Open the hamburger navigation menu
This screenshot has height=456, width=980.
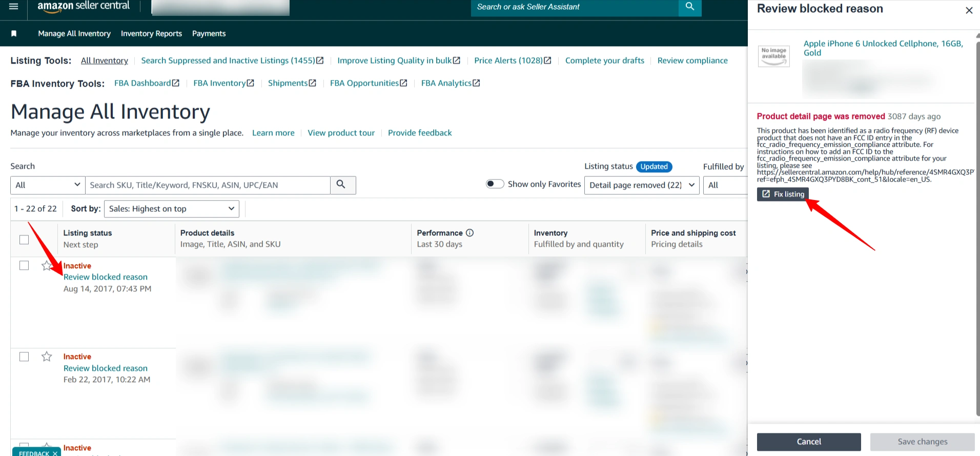pyautogui.click(x=14, y=7)
